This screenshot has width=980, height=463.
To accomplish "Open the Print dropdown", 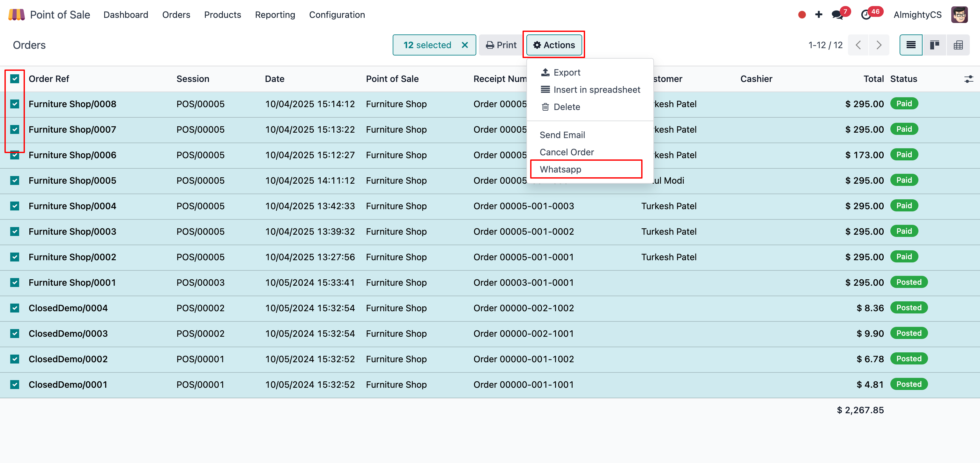I will tap(501, 45).
